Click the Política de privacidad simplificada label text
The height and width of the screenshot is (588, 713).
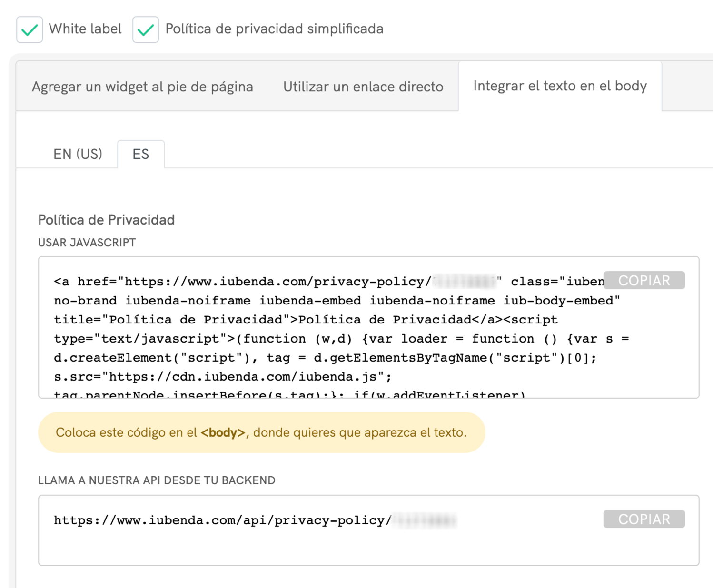pyautogui.click(x=274, y=29)
